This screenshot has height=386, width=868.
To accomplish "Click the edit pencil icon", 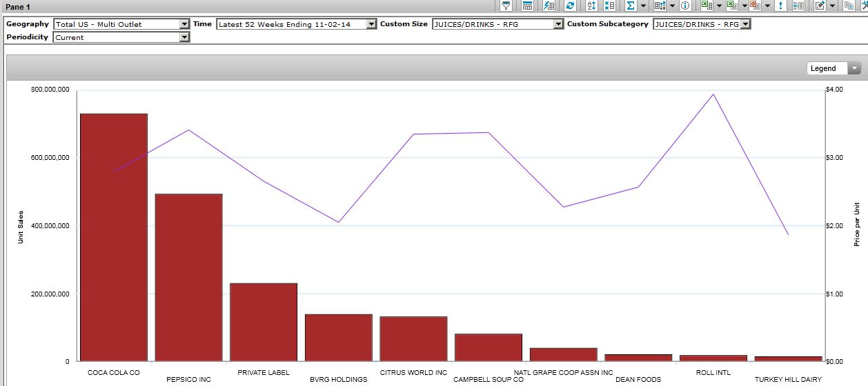I will (820, 6).
